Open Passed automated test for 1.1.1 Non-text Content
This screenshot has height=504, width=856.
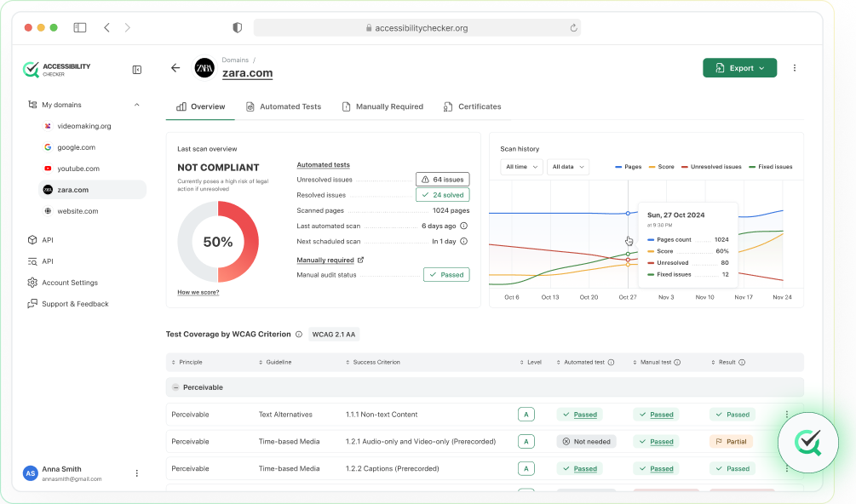[x=580, y=415]
